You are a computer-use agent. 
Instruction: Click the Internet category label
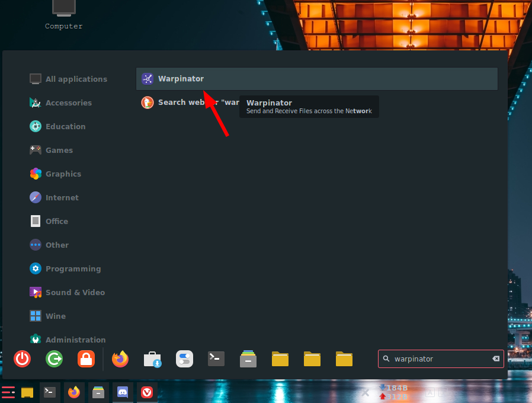click(x=62, y=197)
